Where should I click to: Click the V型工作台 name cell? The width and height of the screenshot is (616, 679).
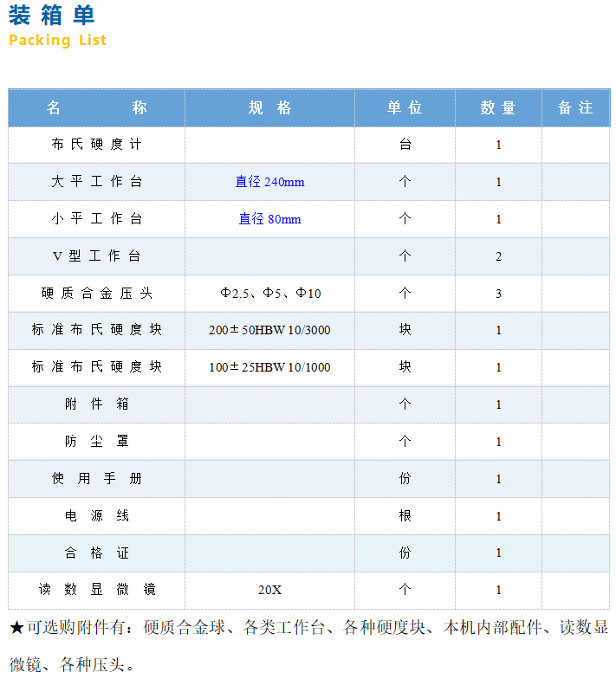click(x=96, y=256)
